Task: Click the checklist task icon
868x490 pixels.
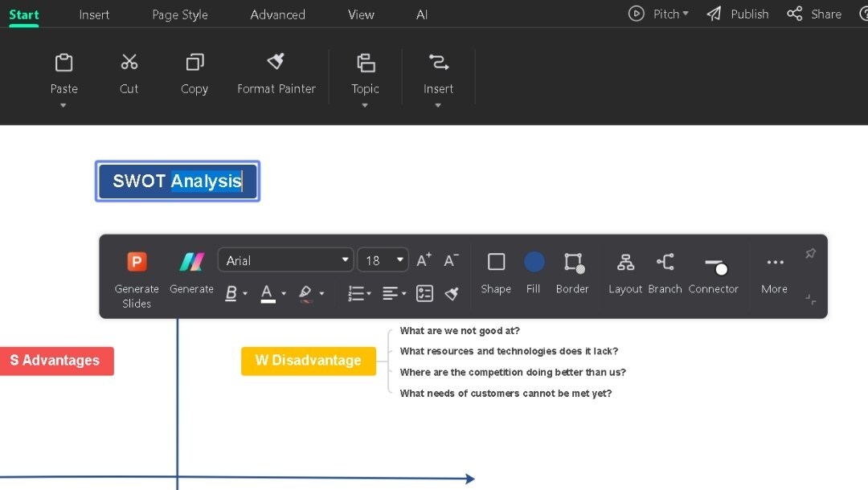Action: pyautogui.click(x=424, y=293)
